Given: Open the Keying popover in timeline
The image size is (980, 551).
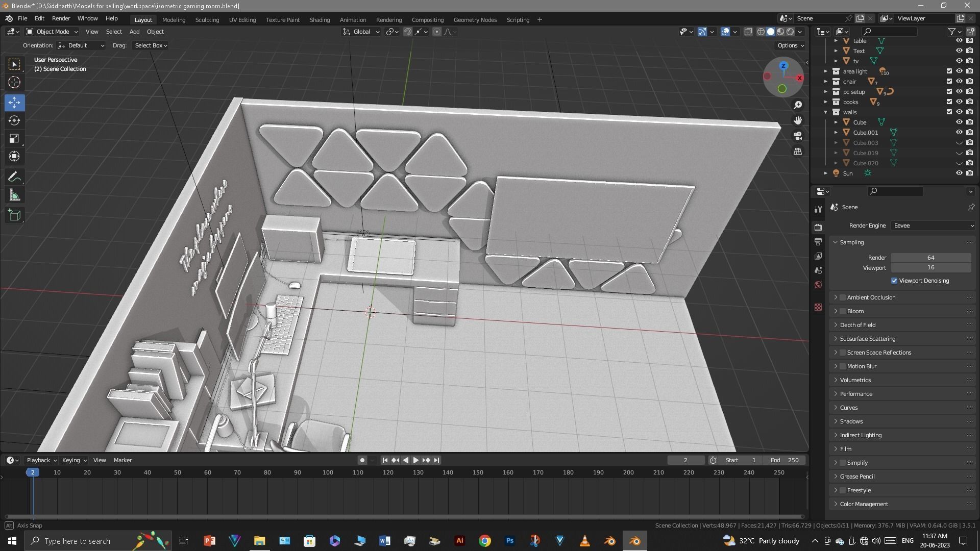Looking at the screenshot, I should (74, 460).
